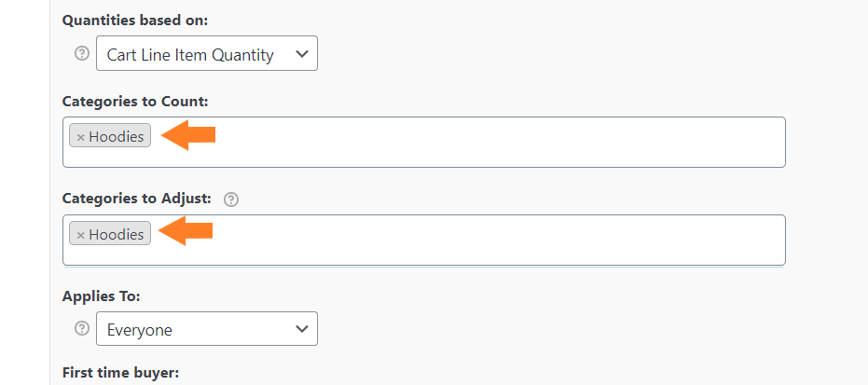Click orange arrow pointing at Categories to Adjust tag
This screenshot has height=385, width=868.
coord(186,230)
